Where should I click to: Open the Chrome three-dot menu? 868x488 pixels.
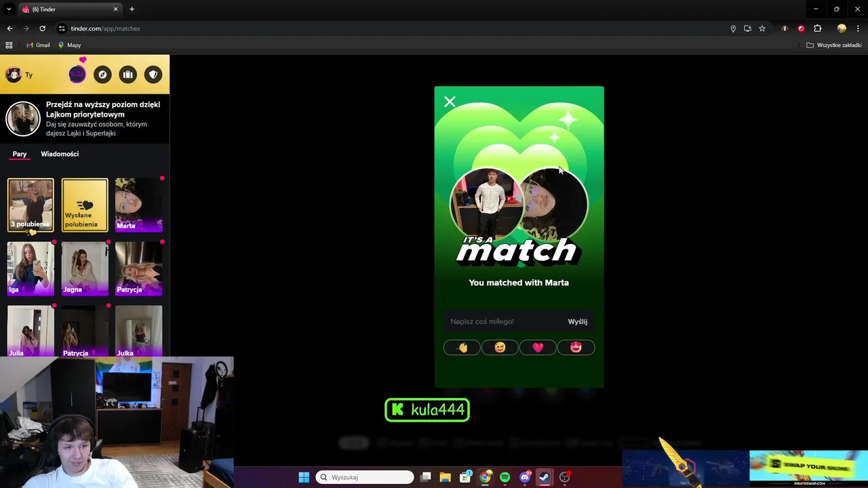pos(858,28)
